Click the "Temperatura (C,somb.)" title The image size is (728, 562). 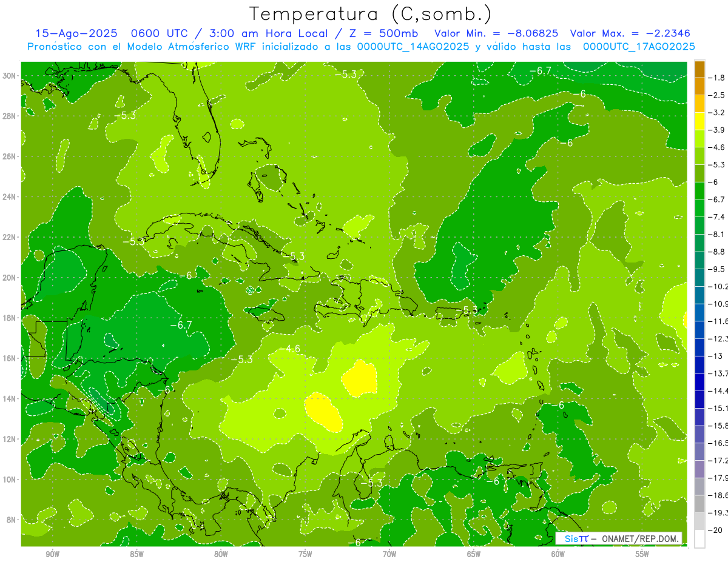(370, 14)
